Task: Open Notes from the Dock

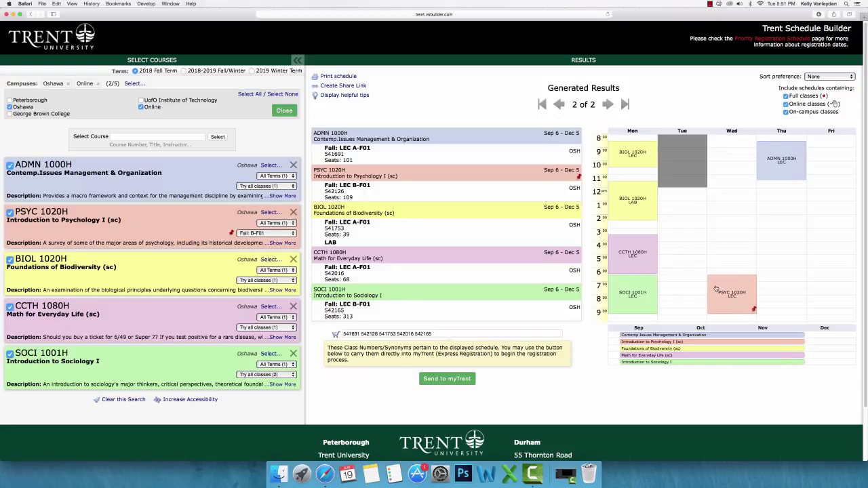Action: point(371,473)
